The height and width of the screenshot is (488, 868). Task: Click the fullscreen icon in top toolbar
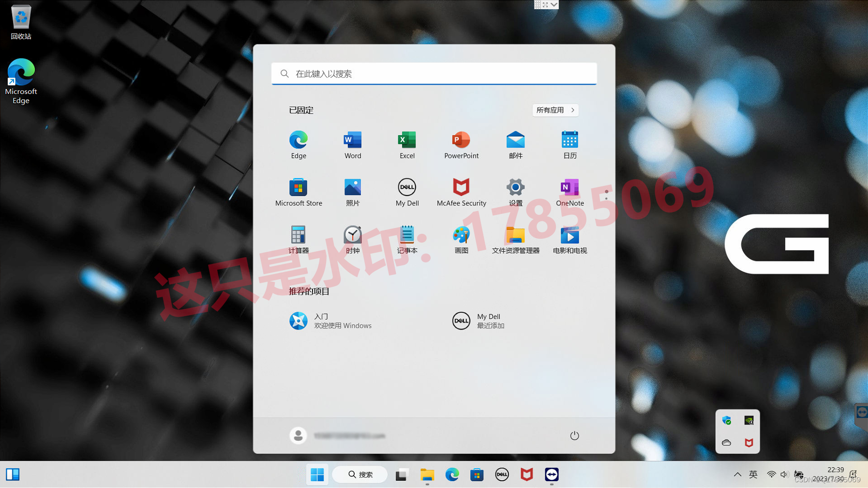[x=546, y=4]
